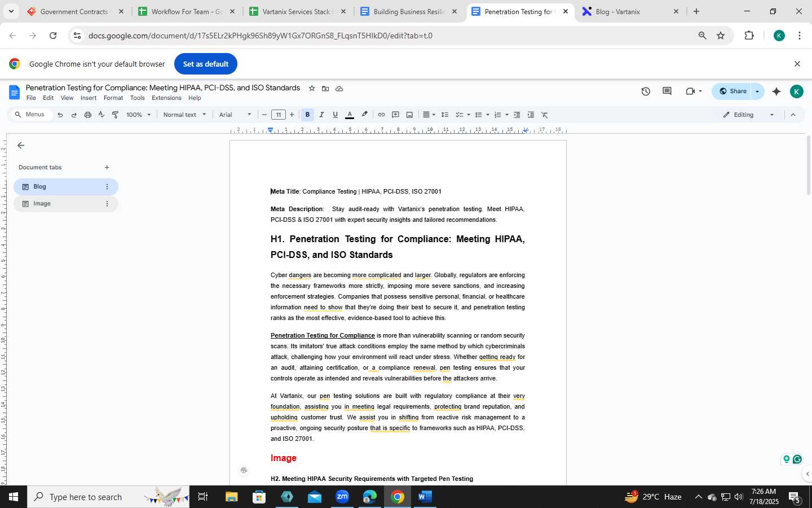
Task: Toggle Underline formatting
Action: (x=335, y=115)
